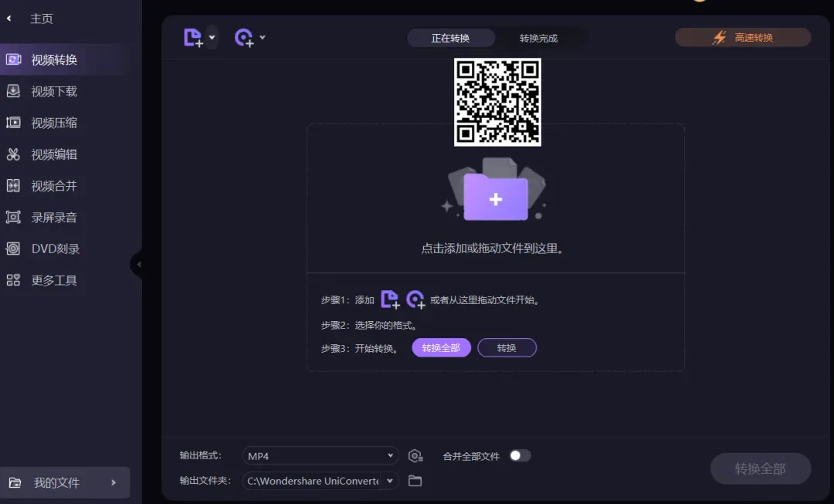The image size is (834, 504).
Task: Click the large add-folder plus graphic
Action: [495, 190]
